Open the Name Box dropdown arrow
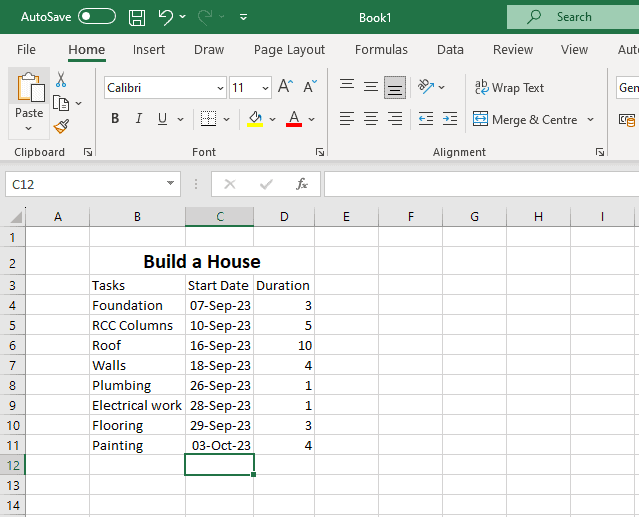Image resolution: width=639 pixels, height=517 pixels. coord(171,184)
